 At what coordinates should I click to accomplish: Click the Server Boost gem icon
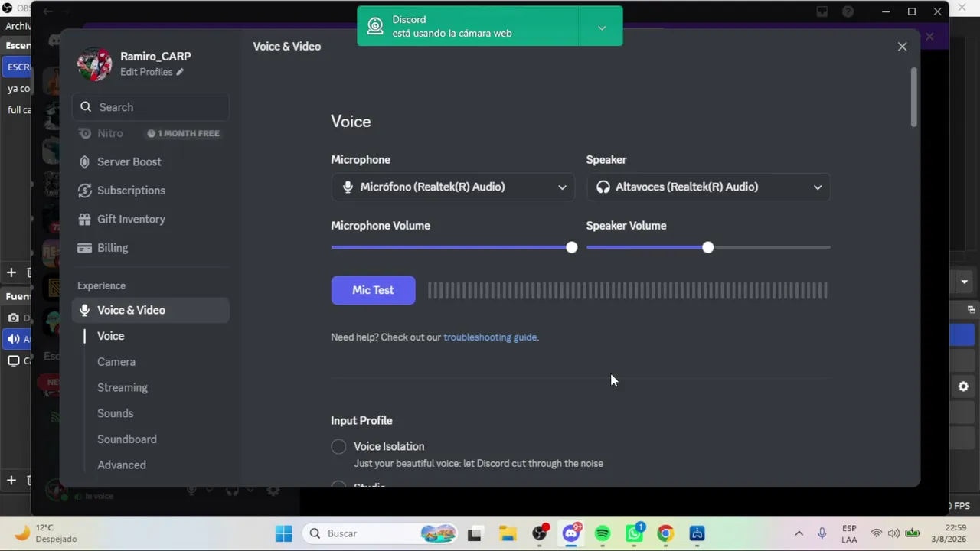pos(85,162)
